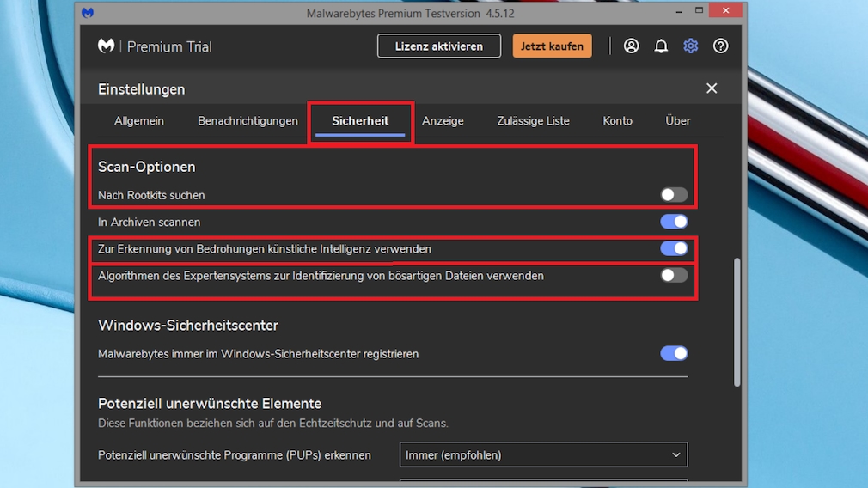Screen dimensions: 868x488
Task: Disable In Archiven scannen toggle
Action: 674,222
